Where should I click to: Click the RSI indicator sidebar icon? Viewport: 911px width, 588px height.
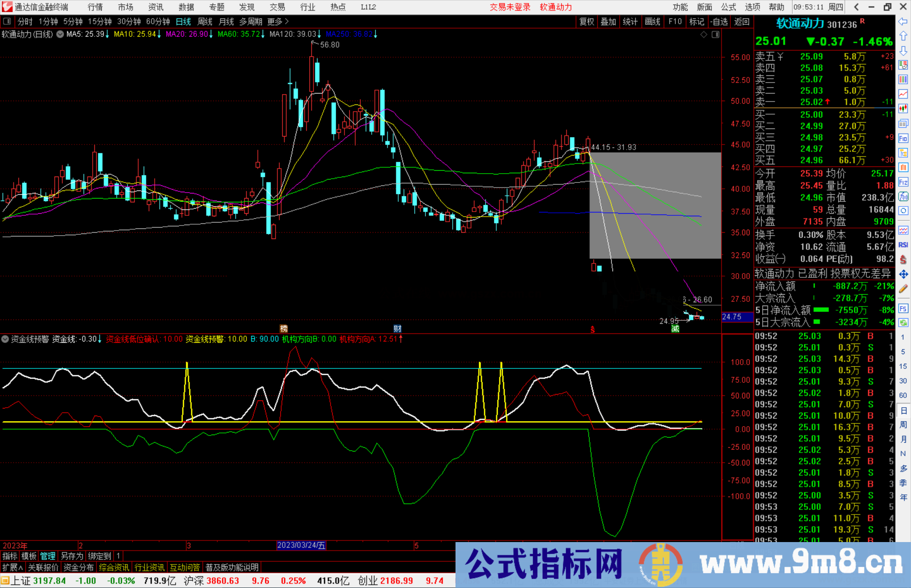pyautogui.click(x=903, y=245)
